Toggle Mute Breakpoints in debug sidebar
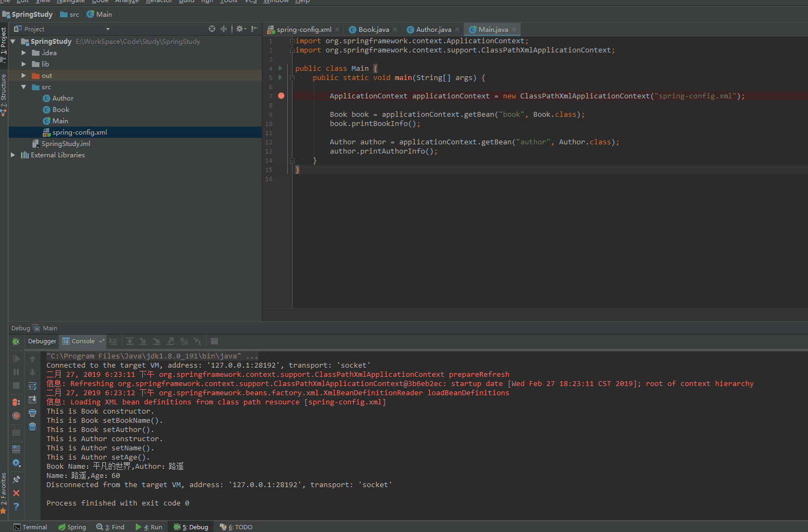The width and height of the screenshot is (808, 532). click(x=16, y=416)
